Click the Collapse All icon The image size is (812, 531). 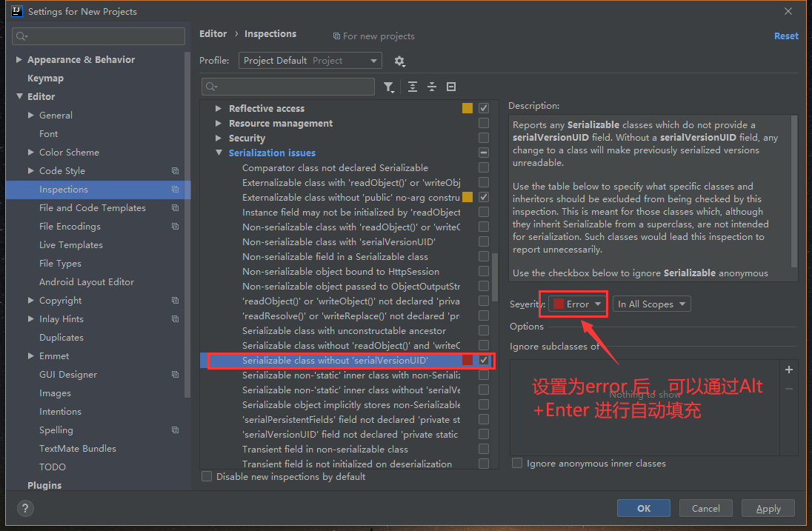[432, 87]
